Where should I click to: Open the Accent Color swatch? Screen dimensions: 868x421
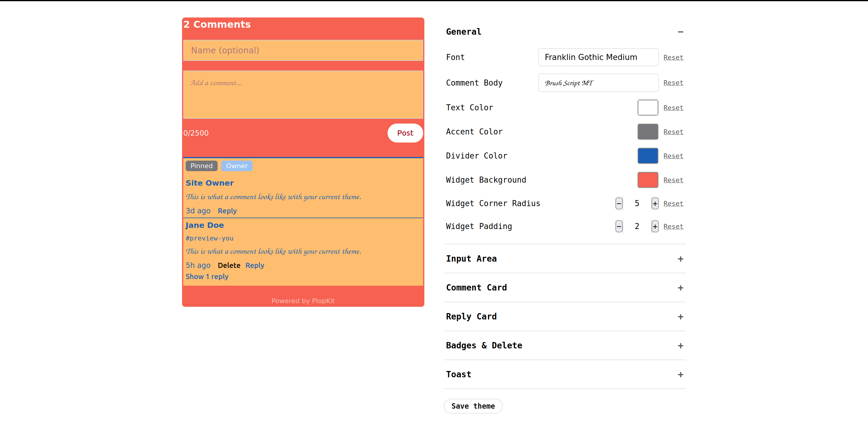point(648,132)
